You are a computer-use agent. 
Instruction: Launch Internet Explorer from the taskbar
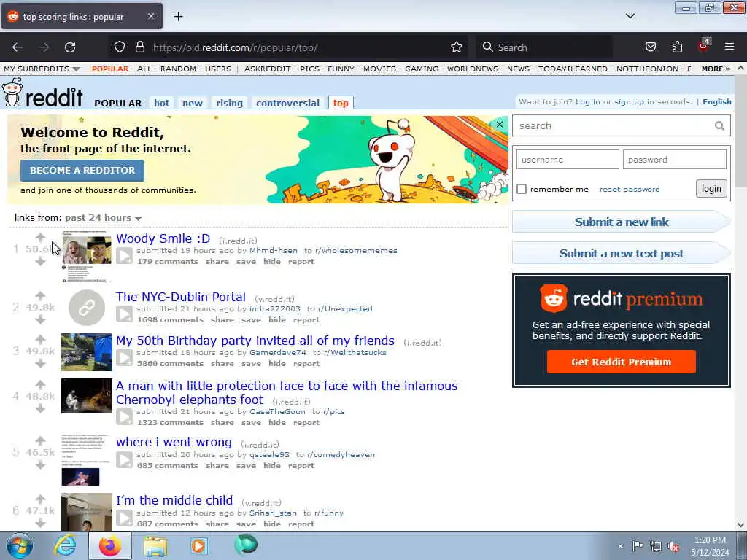tap(65, 545)
